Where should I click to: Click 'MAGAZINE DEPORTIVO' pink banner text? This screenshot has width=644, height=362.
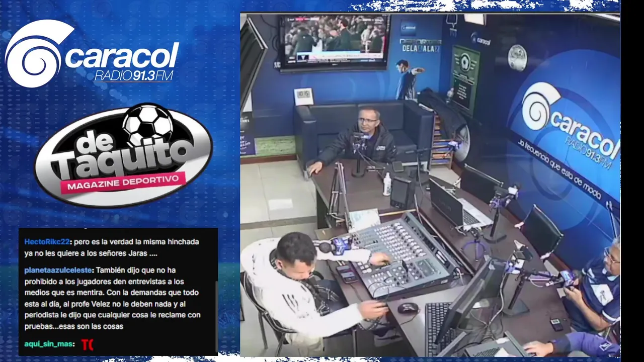point(123,183)
